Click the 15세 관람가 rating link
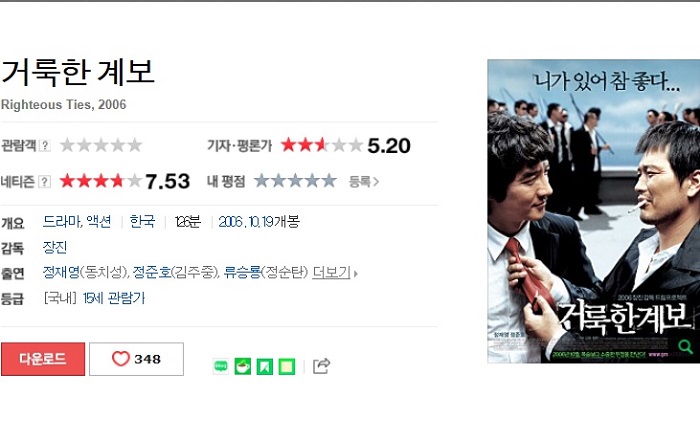This screenshot has width=700, height=440. [114, 298]
